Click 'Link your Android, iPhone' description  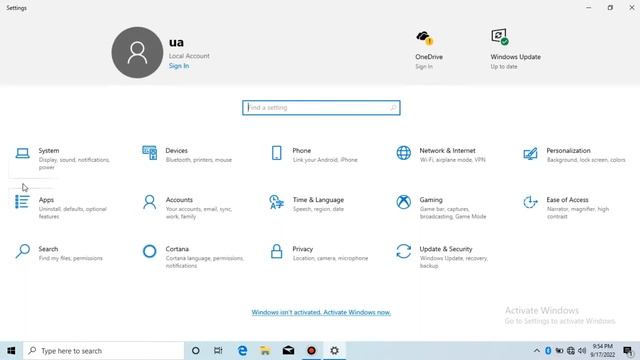(x=325, y=160)
